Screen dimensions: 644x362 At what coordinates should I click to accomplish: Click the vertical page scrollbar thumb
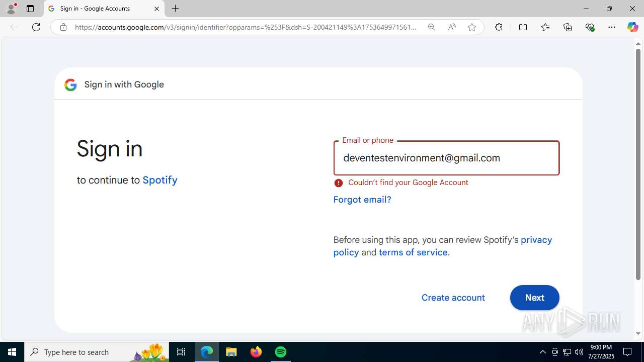point(638,165)
